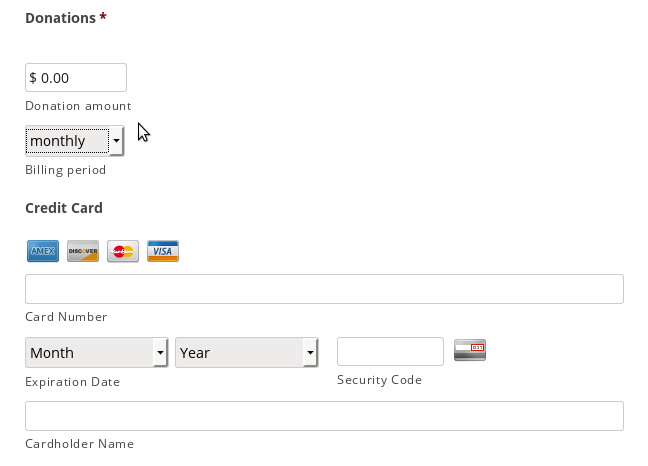Click the Donations heading label
This screenshot has width=648, height=466.
click(x=61, y=18)
